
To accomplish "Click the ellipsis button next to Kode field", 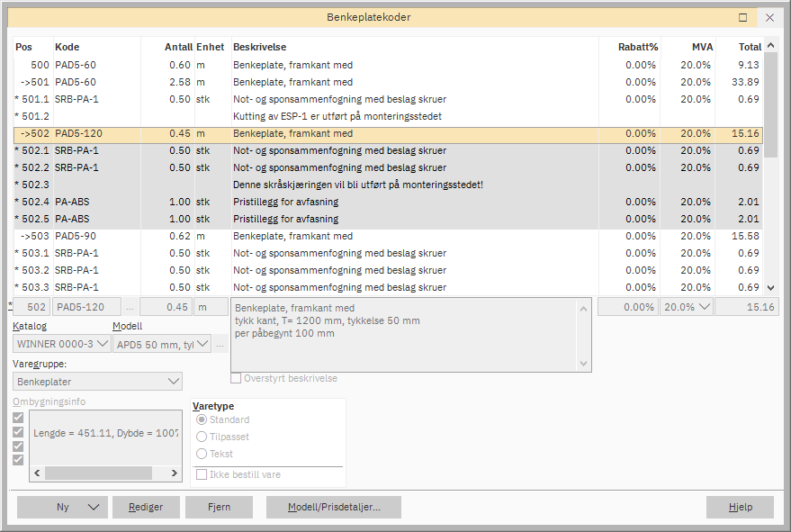I will 130,308.
